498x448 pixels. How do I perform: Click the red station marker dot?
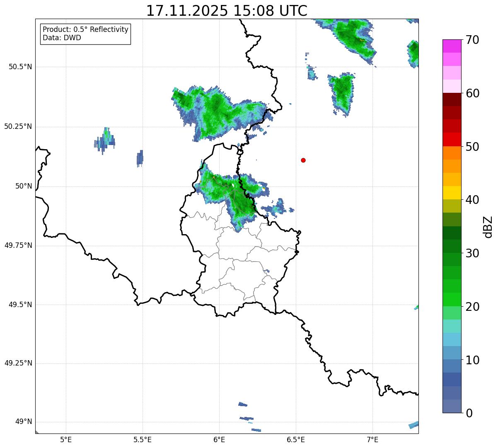click(x=303, y=160)
